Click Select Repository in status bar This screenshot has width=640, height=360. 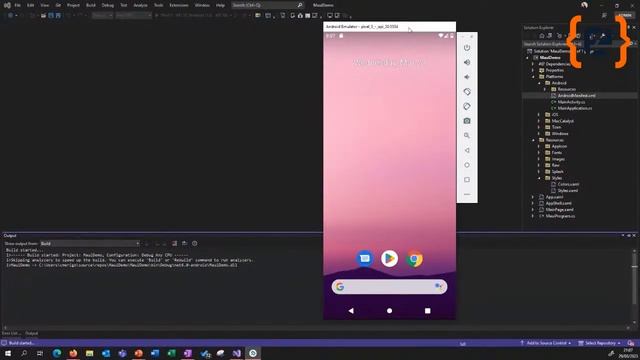click(600, 343)
